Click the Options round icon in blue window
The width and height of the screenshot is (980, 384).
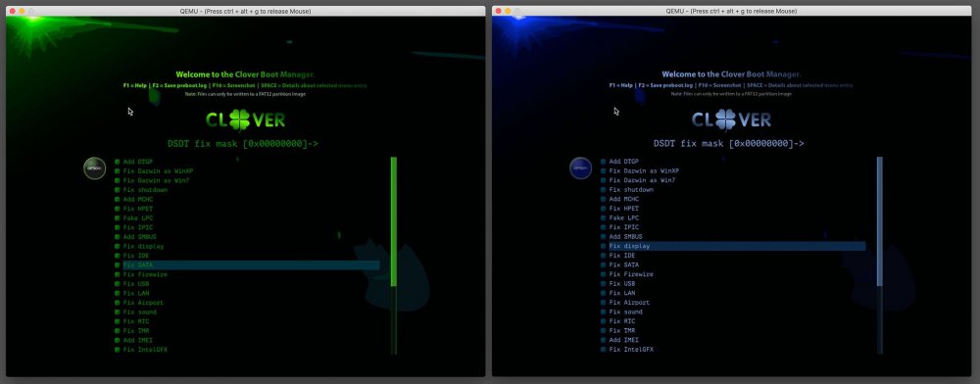(x=580, y=168)
